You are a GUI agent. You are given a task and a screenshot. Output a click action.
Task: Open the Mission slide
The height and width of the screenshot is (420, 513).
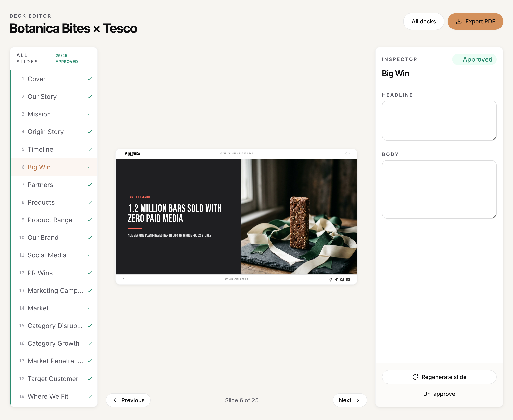(x=55, y=114)
